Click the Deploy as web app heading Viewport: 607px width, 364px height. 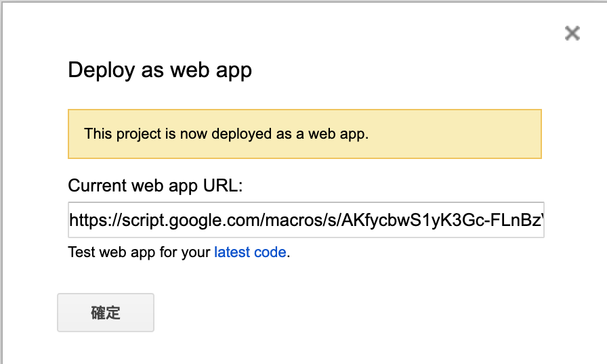pyautogui.click(x=160, y=70)
